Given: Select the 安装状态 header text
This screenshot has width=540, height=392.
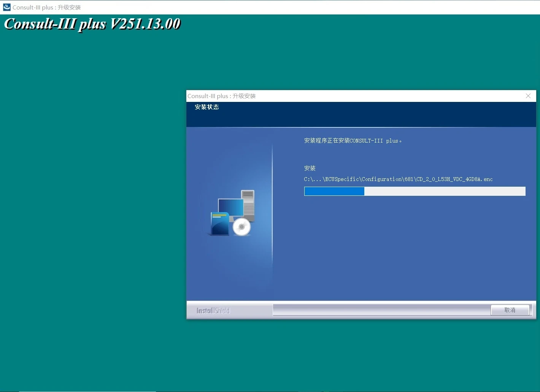Looking at the screenshot, I should pos(207,107).
